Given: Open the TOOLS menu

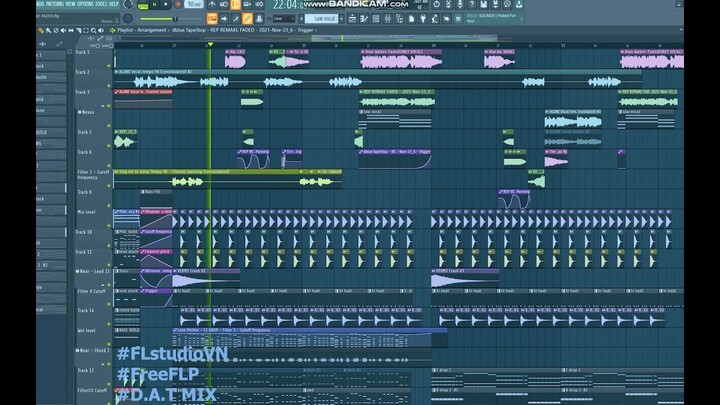Looking at the screenshot, I should point(101,4).
